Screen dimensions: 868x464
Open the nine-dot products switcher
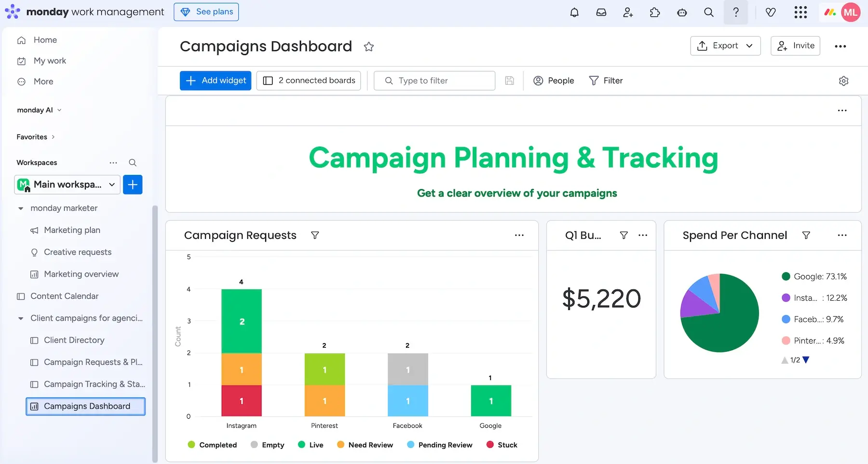pyautogui.click(x=800, y=13)
